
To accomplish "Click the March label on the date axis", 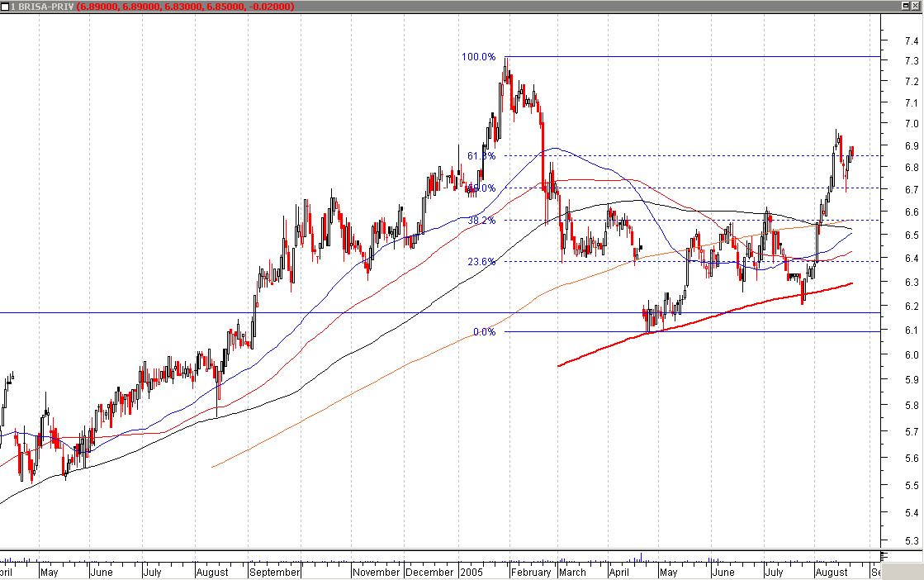I will click(572, 572).
